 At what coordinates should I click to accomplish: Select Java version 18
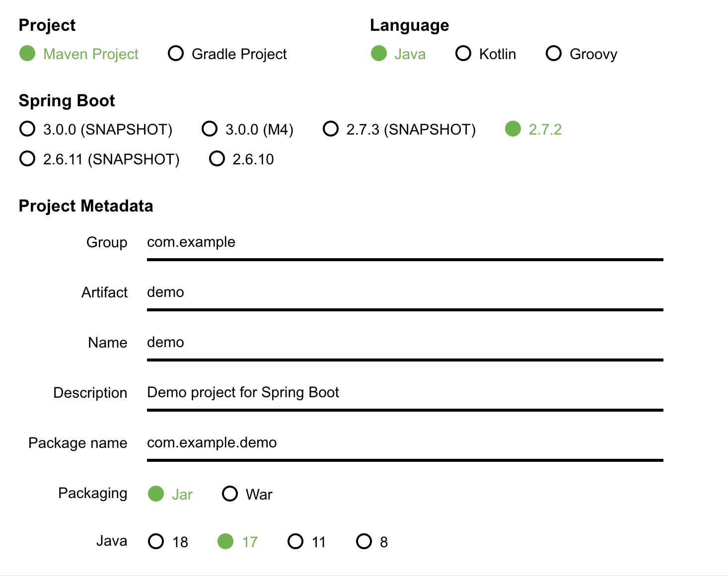pos(156,541)
